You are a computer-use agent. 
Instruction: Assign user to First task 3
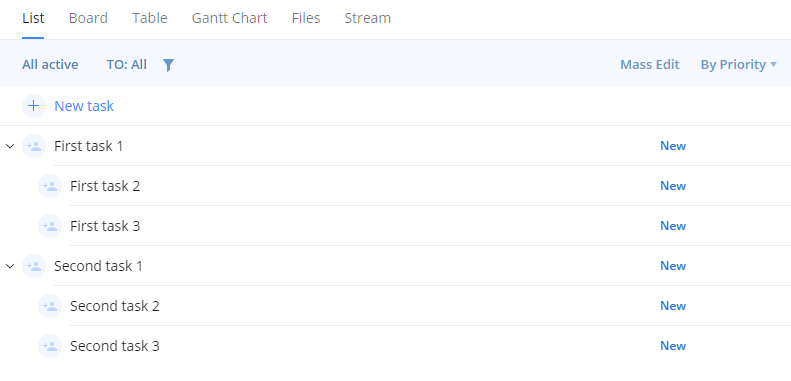[x=50, y=226]
